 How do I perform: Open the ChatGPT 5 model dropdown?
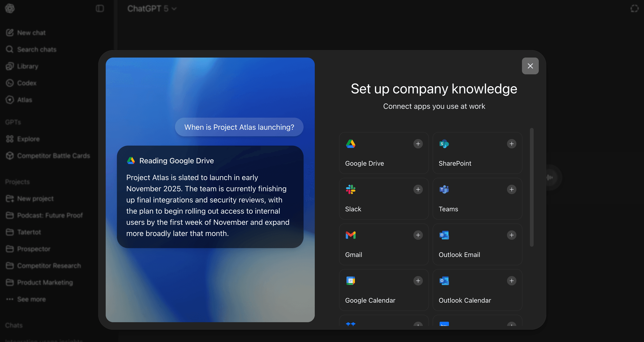pyautogui.click(x=152, y=9)
